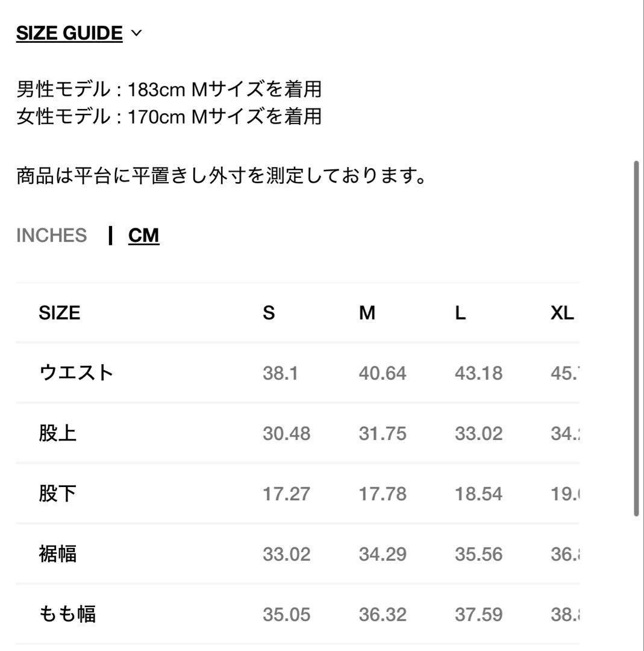Select the S size column header

[269, 313]
